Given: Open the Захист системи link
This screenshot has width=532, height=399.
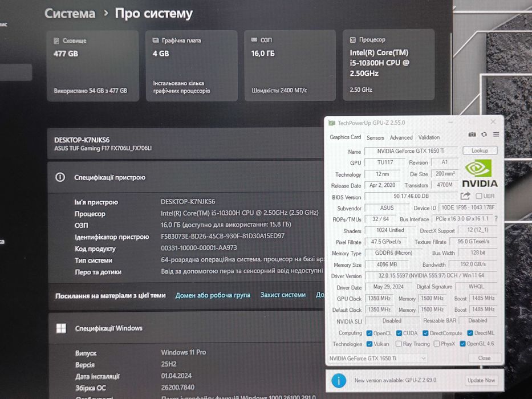Looking at the screenshot, I should (283, 295).
